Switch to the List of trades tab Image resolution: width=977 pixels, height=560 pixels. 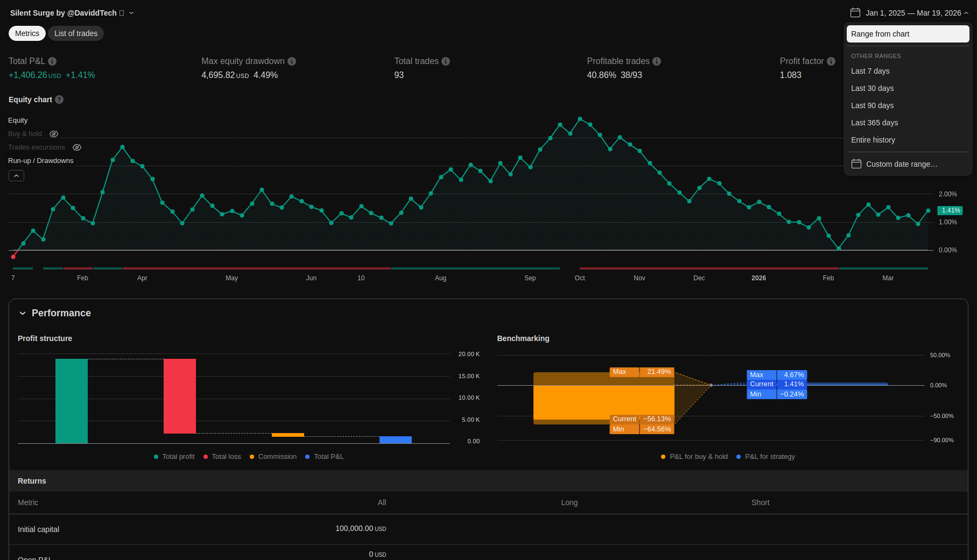point(76,33)
